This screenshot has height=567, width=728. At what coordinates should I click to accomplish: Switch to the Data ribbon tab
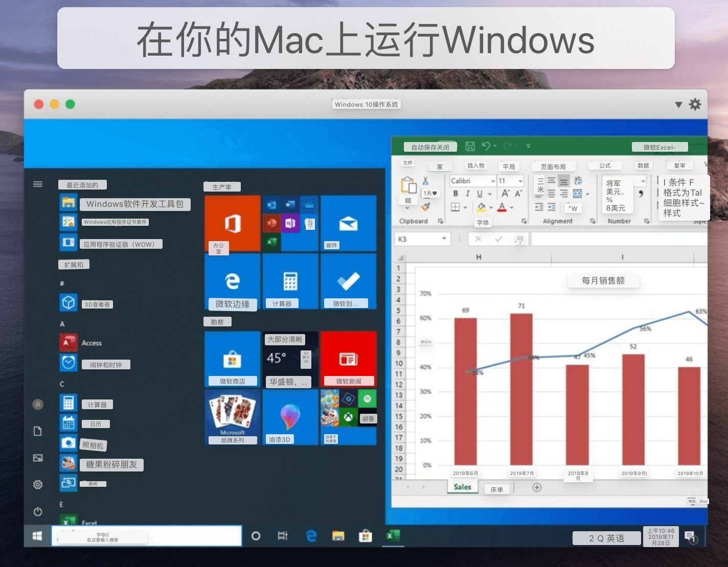point(643,166)
